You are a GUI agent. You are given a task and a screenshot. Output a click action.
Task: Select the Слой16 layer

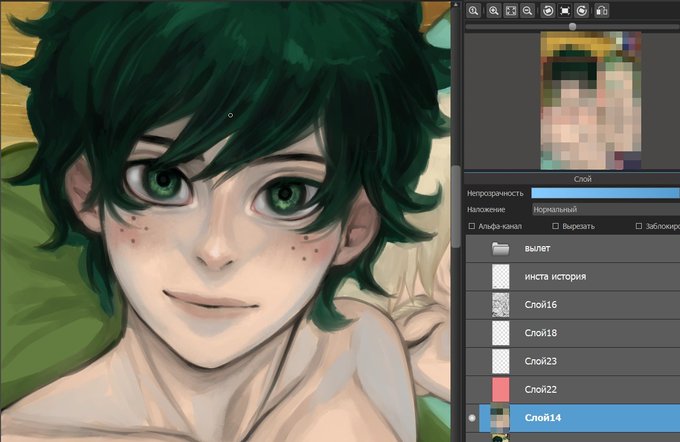point(573,305)
